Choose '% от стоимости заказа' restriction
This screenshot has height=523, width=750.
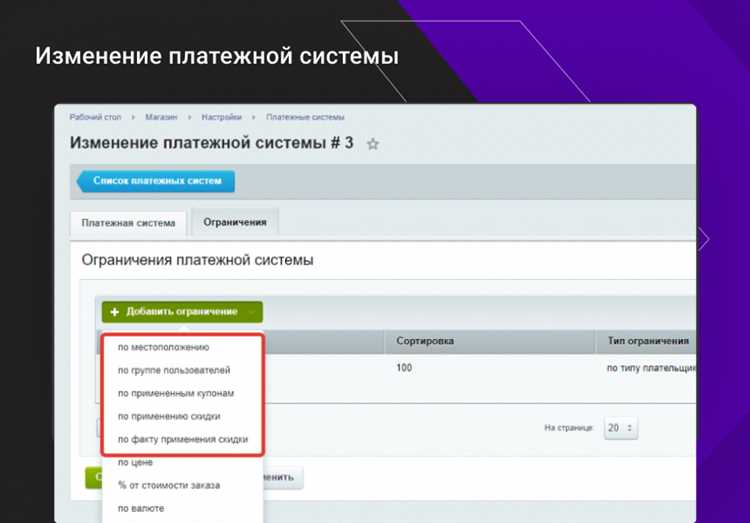click(169, 485)
